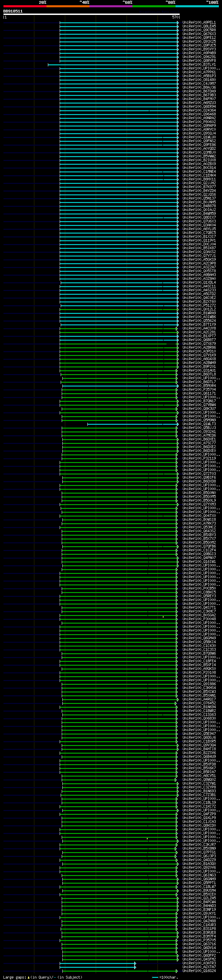Image resolution: width=222 pixels, height=980 pixels.
Task: Select hit label UniRef100_B6DXE1
Action: 199,439
